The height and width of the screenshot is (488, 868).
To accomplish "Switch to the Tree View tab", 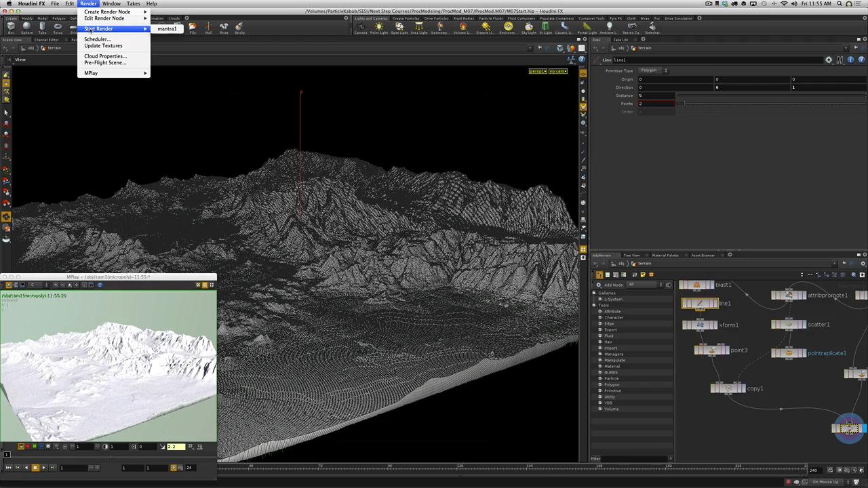I will (631, 255).
